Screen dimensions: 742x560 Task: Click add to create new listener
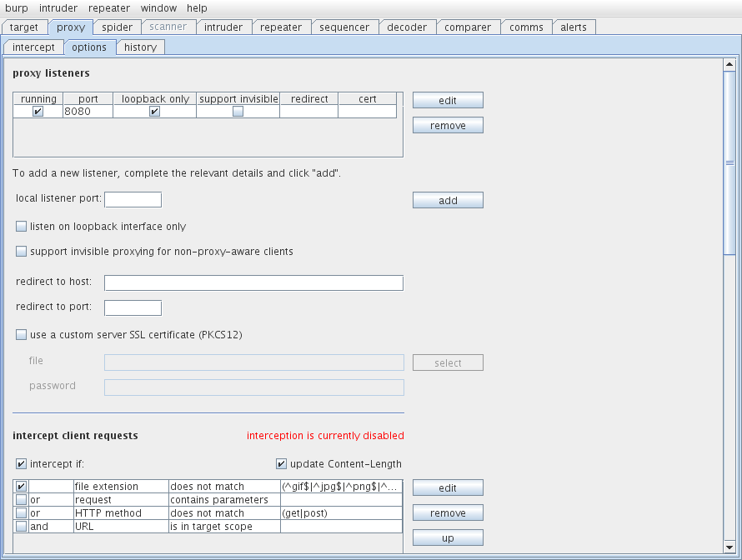pyautogui.click(x=448, y=201)
